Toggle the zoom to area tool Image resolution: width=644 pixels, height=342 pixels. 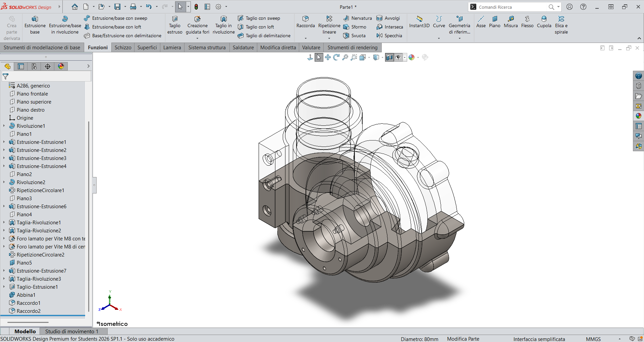(354, 57)
